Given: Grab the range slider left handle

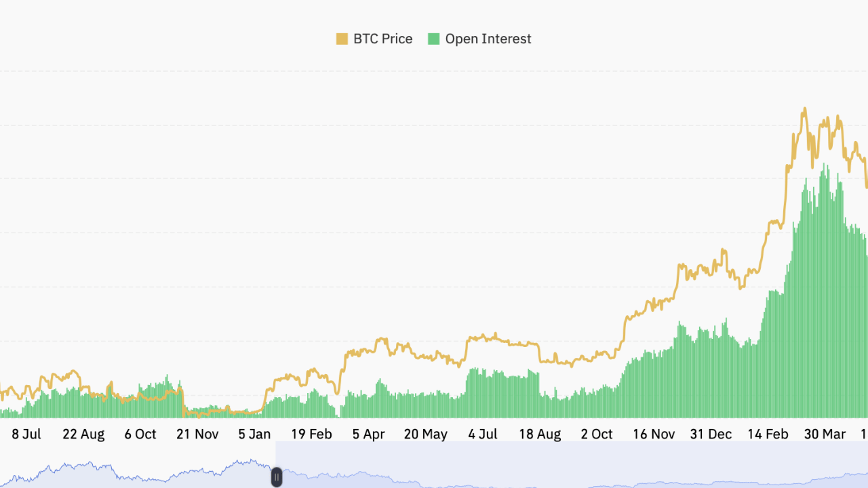Looking at the screenshot, I should pyautogui.click(x=277, y=477).
